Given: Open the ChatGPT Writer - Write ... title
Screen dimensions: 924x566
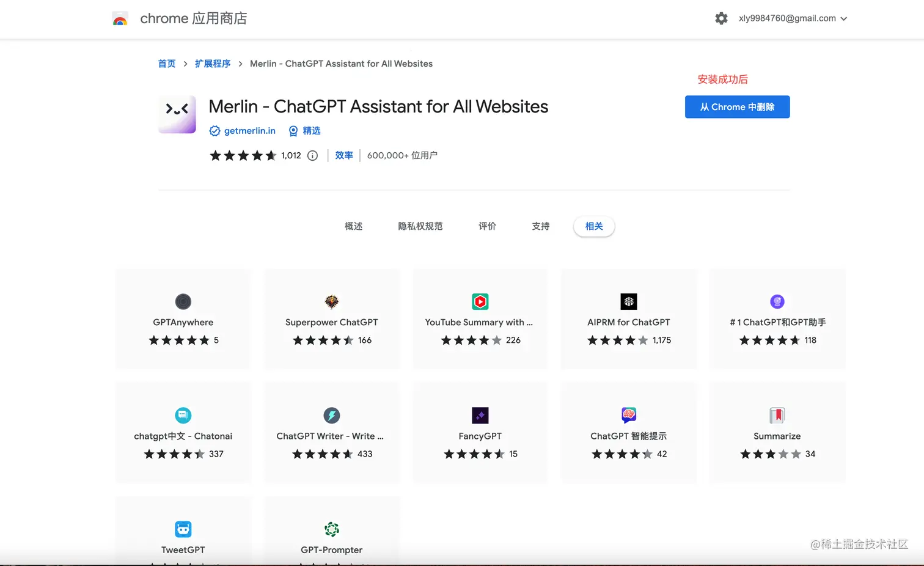Looking at the screenshot, I should [x=330, y=436].
